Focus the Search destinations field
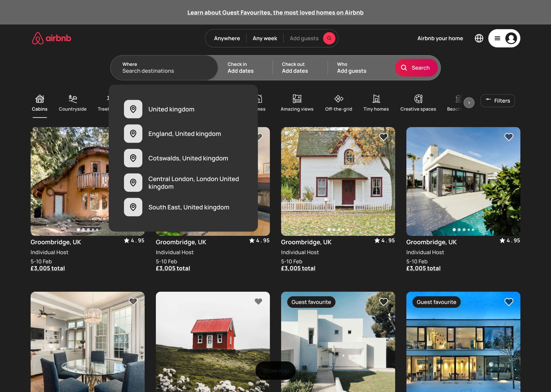Screen dimensions: 551x392 (x=164, y=68)
